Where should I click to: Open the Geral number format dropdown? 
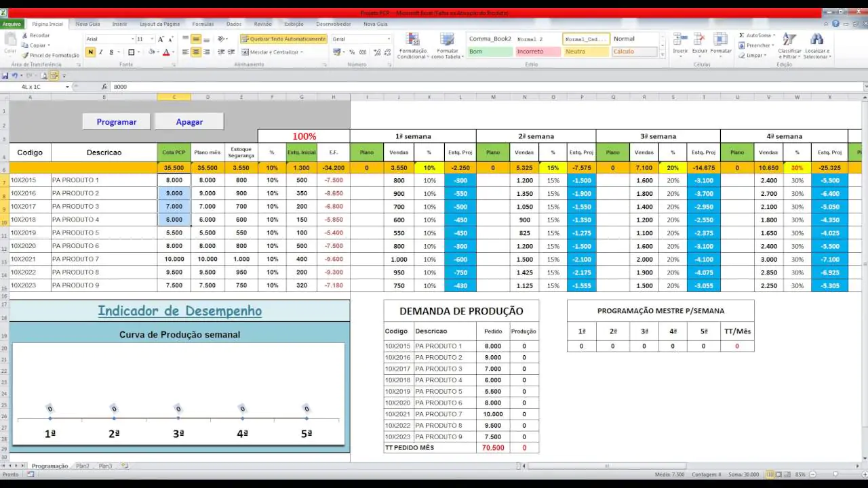(389, 39)
